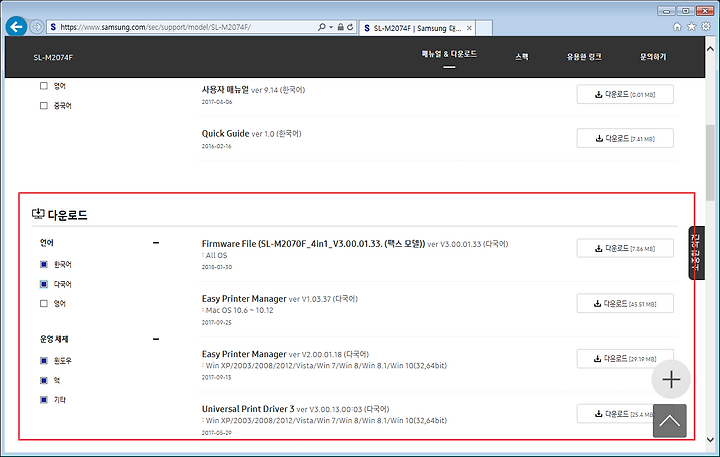Open the browser Home icon
Image resolution: width=720 pixels, height=457 pixels.
click(677, 26)
